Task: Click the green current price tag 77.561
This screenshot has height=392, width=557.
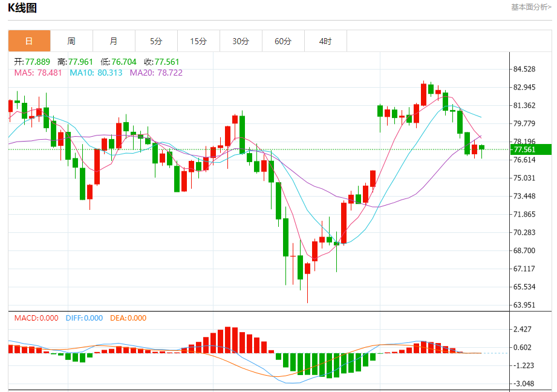Action: (531, 149)
